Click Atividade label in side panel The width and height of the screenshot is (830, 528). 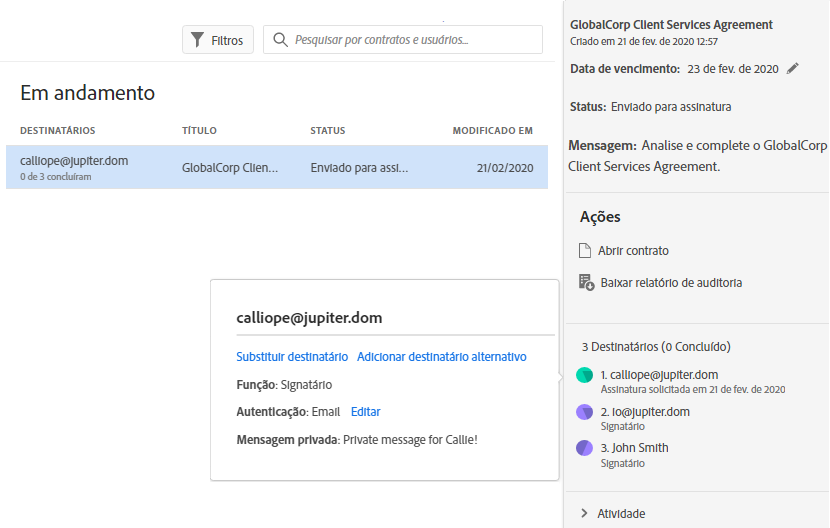click(621, 513)
